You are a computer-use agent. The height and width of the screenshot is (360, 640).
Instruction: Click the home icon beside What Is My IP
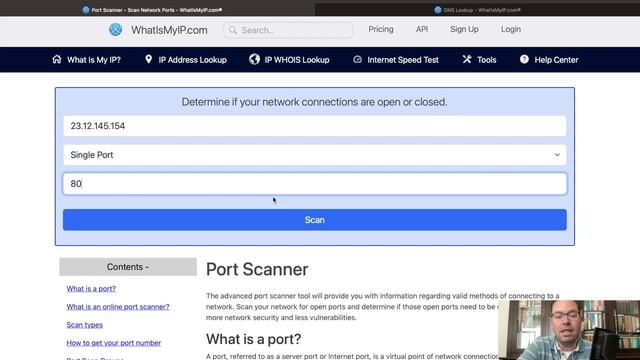57,59
